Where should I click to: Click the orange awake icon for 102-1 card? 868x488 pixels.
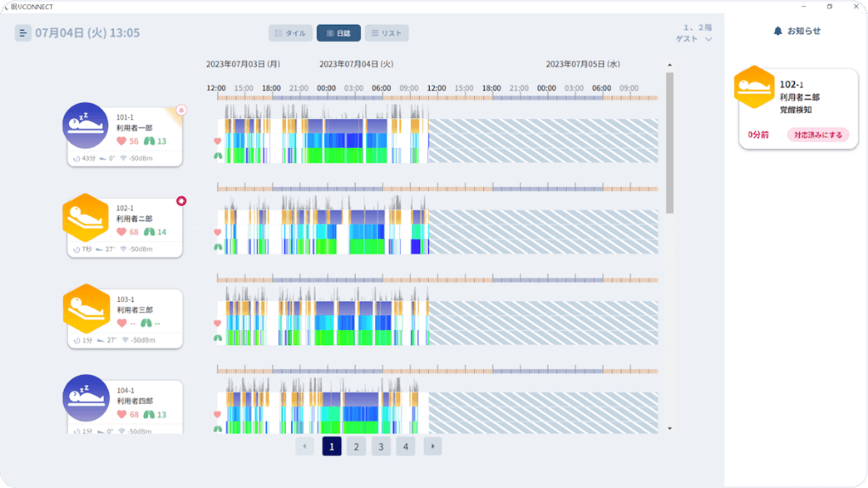pyautogui.click(x=85, y=217)
